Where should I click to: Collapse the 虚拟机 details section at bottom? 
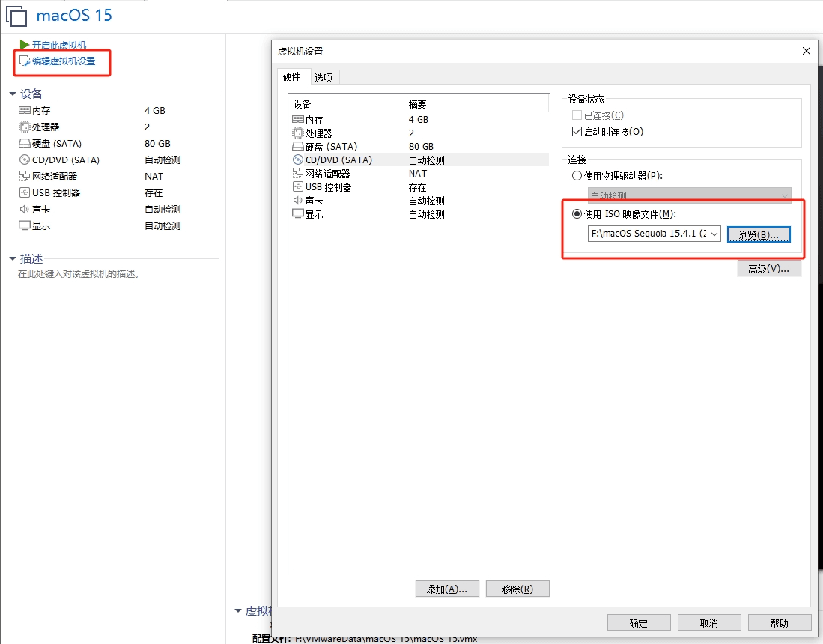[x=238, y=611]
